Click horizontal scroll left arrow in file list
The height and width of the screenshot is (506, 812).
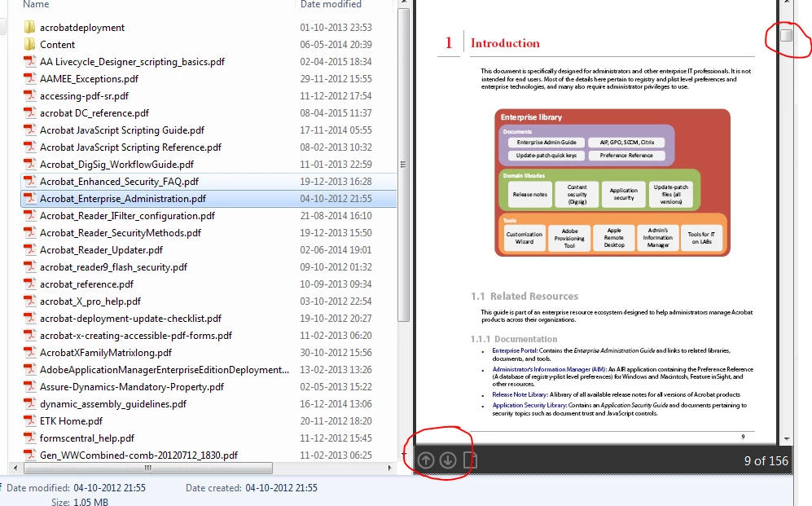(15, 468)
